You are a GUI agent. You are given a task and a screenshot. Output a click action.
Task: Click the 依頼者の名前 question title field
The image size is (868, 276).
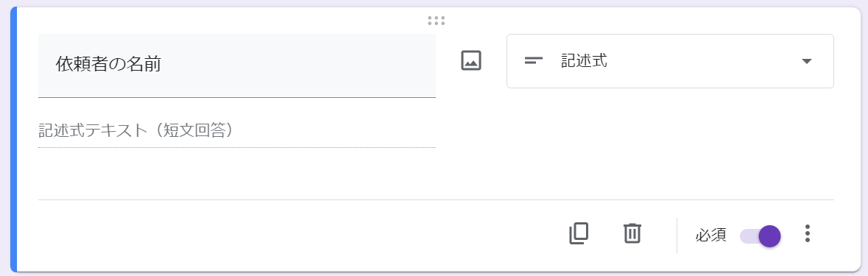[x=237, y=66]
